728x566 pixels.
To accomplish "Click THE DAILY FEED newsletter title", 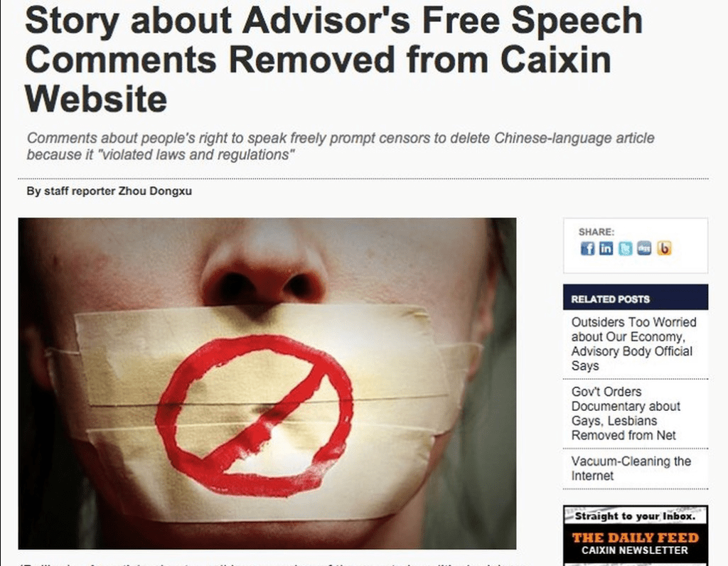I will [x=635, y=538].
